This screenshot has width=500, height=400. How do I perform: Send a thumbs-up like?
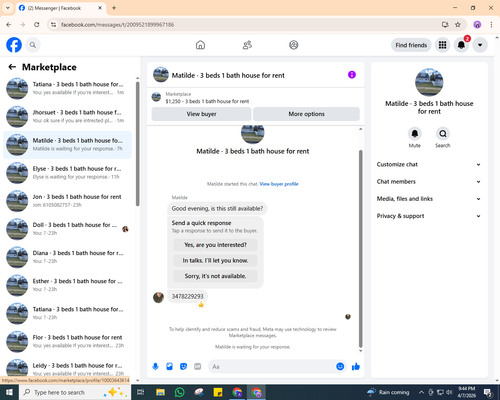point(356,367)
